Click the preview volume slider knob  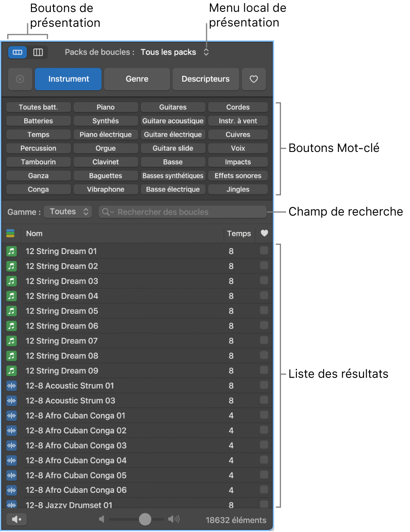tap(145, 519)
